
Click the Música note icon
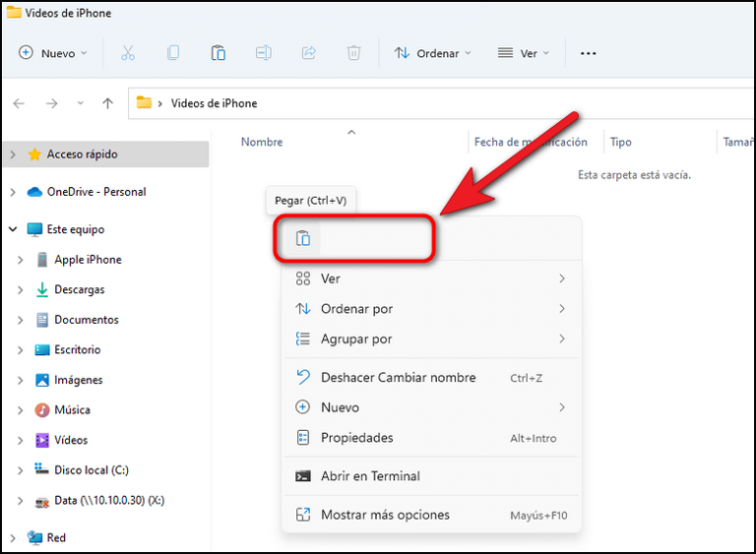(x=42, y=409)
